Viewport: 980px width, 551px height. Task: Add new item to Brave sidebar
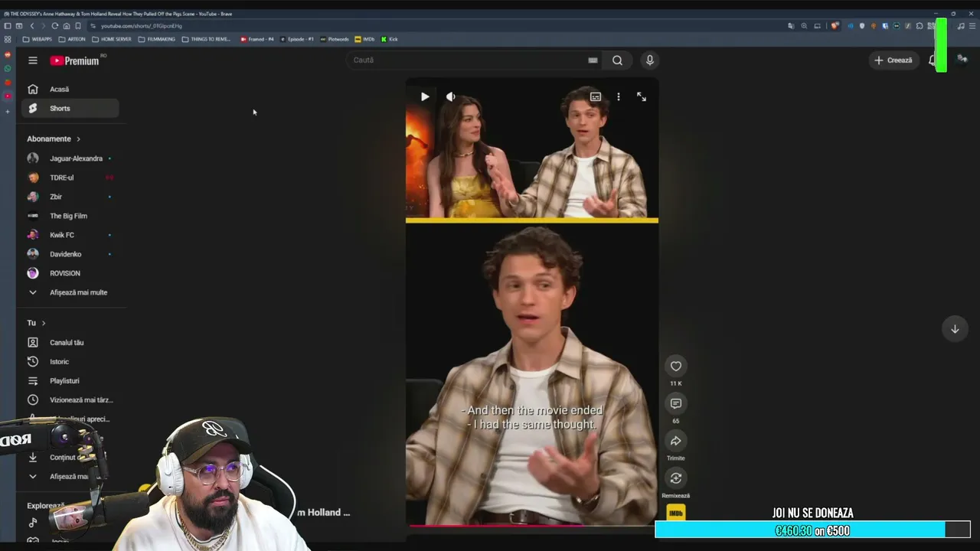coord(8,112)
